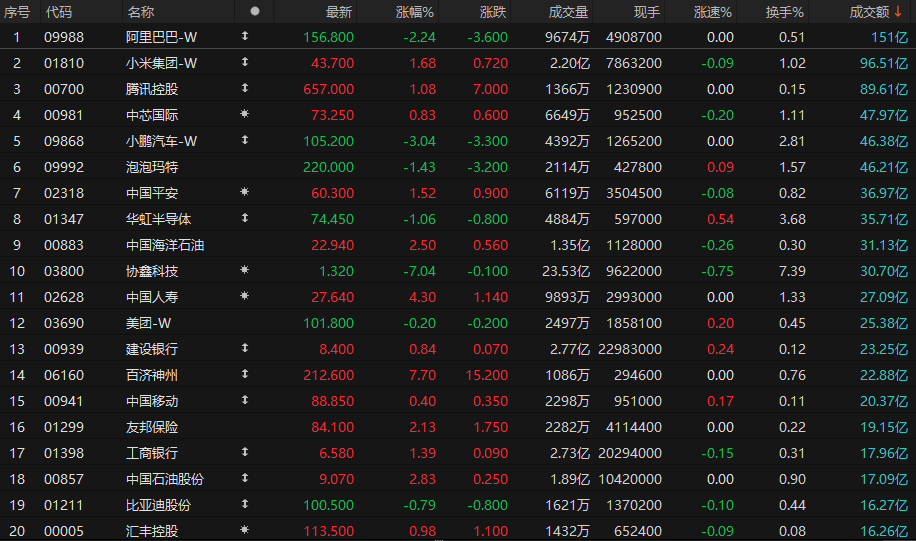Select stock name 中芯国际
Image resolution: width=916 pixels, height=541 pixels.
(152, 115)
